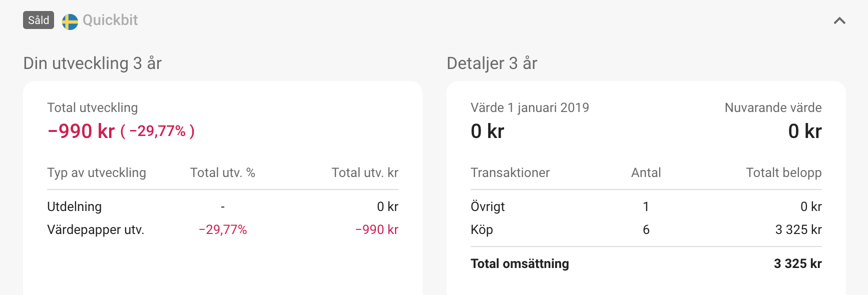Select the Värdepapper utv. row
868x295 pixels.
223,229
